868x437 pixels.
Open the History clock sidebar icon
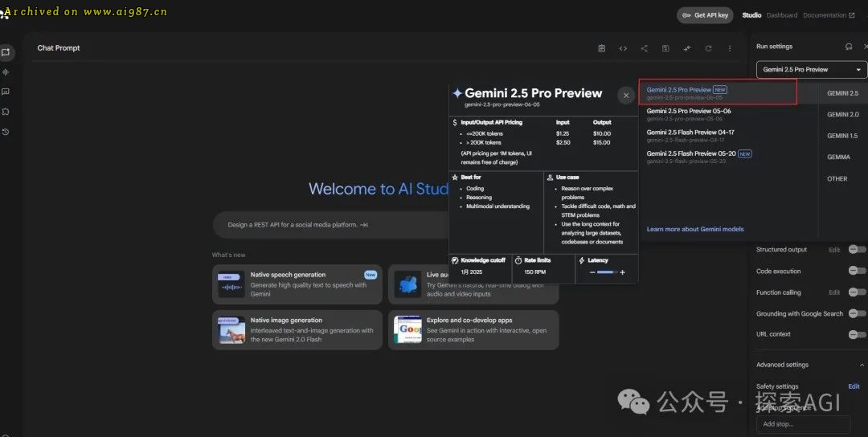[x=6, y=132]
